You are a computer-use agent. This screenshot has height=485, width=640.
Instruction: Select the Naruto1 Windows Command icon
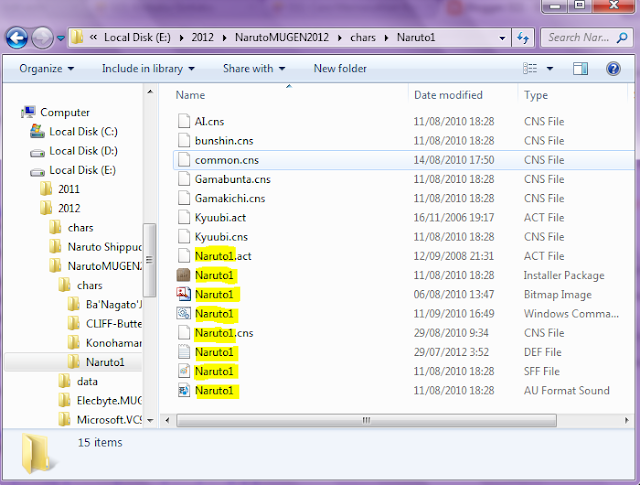pos(183,314)
